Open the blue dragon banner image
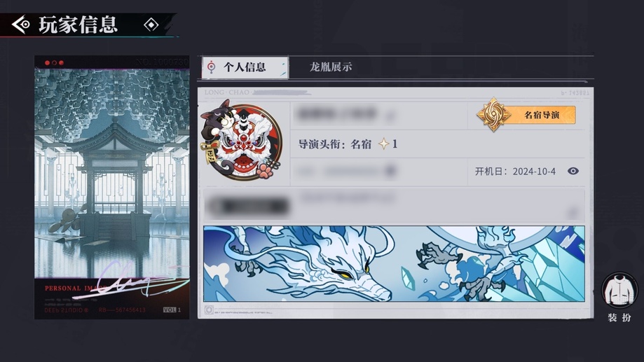 pos(394,263)
